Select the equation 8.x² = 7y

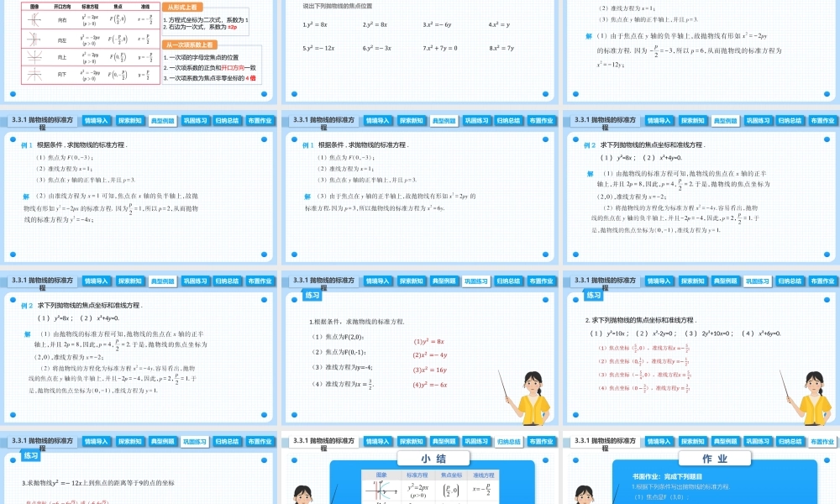click(x=501, y=48)
